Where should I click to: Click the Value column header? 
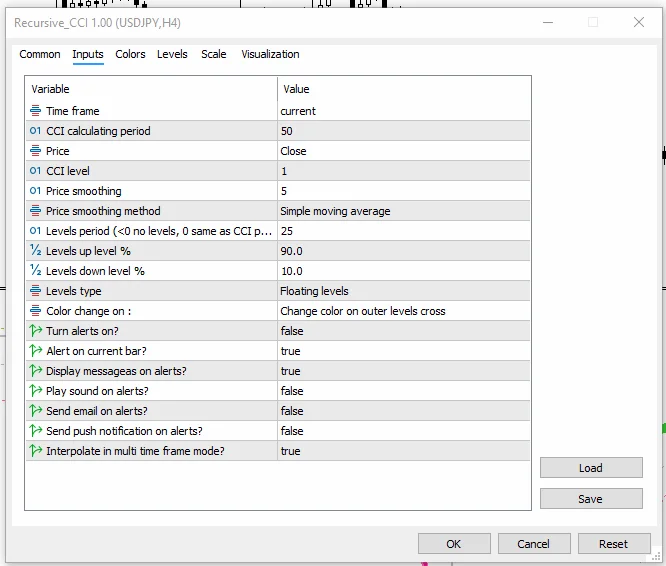[x=404, y=89]
